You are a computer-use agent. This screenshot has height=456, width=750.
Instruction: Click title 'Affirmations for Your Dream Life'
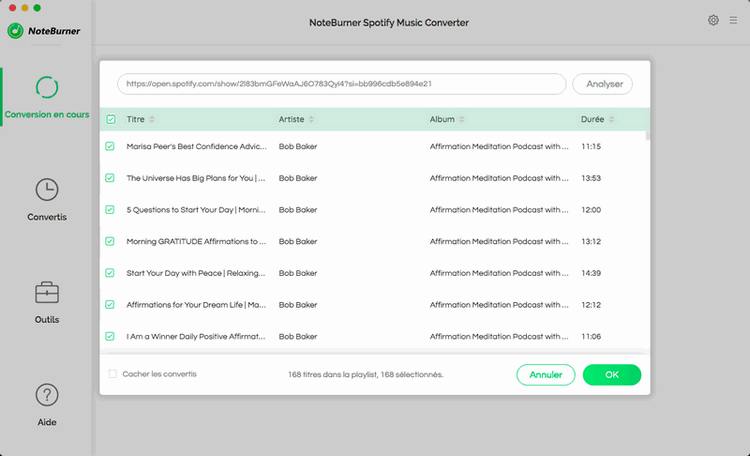(x=185, y=304)
